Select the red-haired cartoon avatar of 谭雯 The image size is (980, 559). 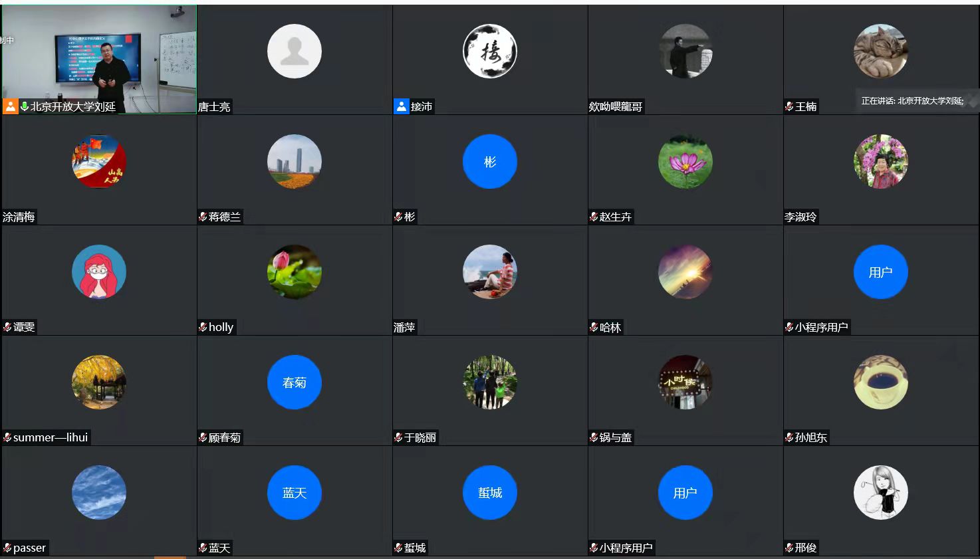pos(99,272)
